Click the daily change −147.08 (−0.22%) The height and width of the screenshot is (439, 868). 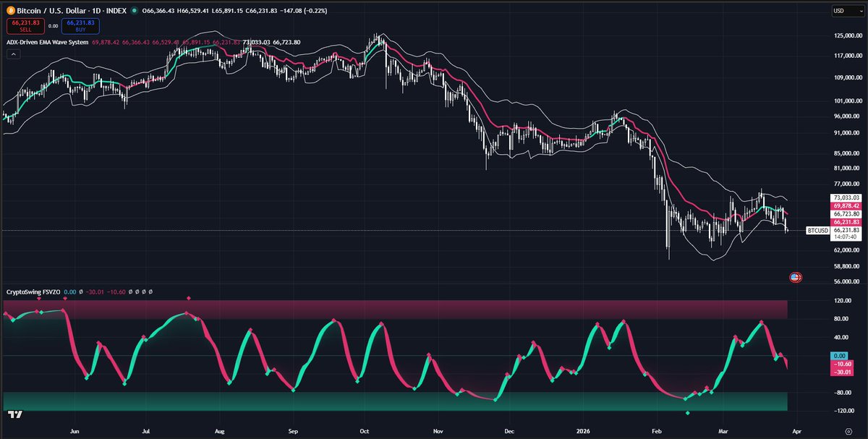(x=305, y=11)
